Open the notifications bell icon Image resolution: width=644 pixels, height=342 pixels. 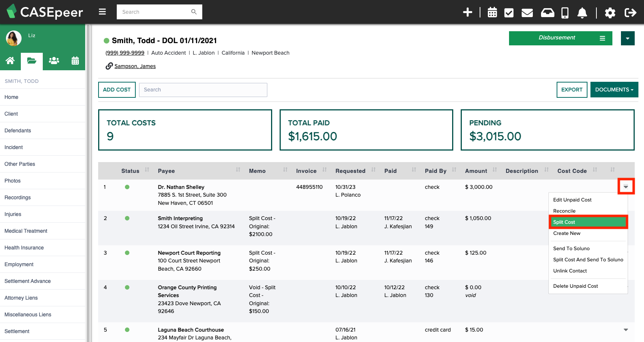582,12
